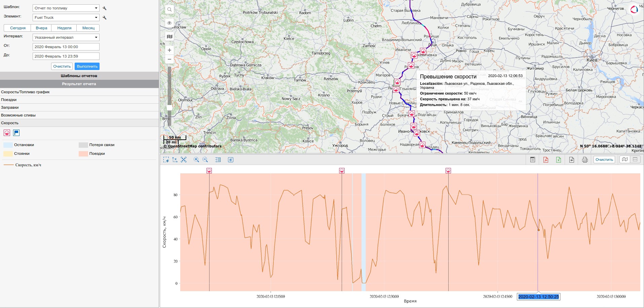Toggle the Поездки legend swatch
644x308 pixels.
pyautogui.click(x=83, y=154)
